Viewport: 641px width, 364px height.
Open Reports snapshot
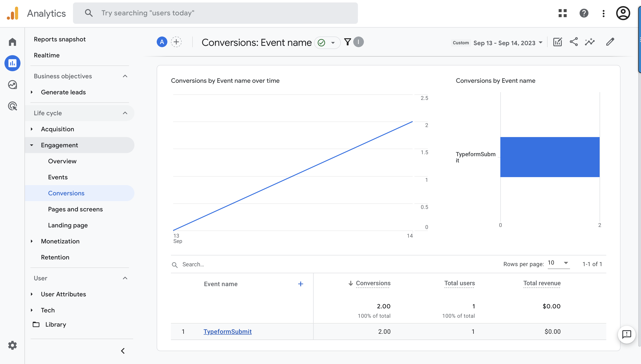coord(60,39)
